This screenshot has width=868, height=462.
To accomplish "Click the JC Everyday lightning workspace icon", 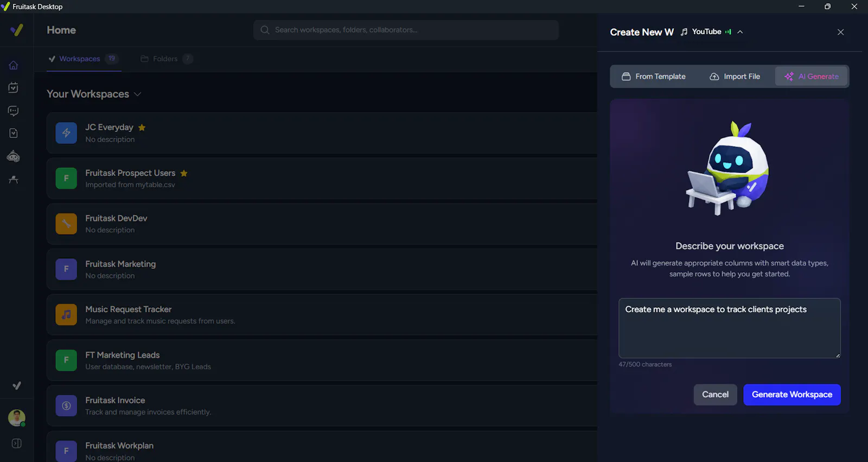I will tap(66, 133).
